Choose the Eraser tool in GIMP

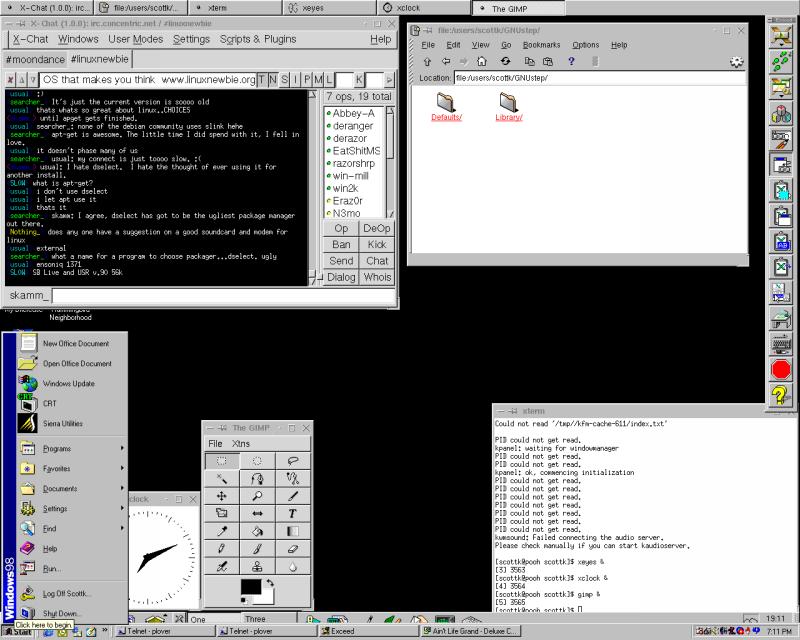tap(293, 549)
